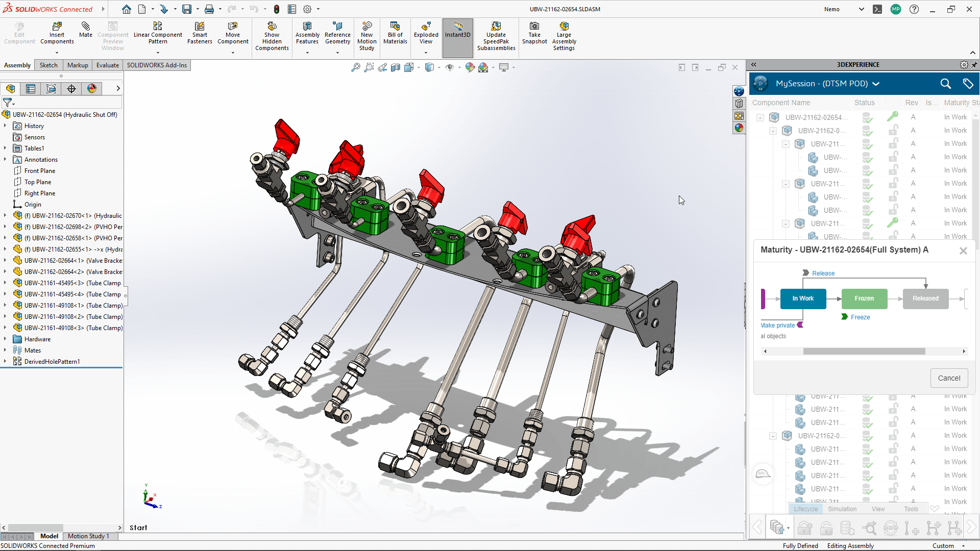Click the Move Component tool

click(x=233, y=33)
